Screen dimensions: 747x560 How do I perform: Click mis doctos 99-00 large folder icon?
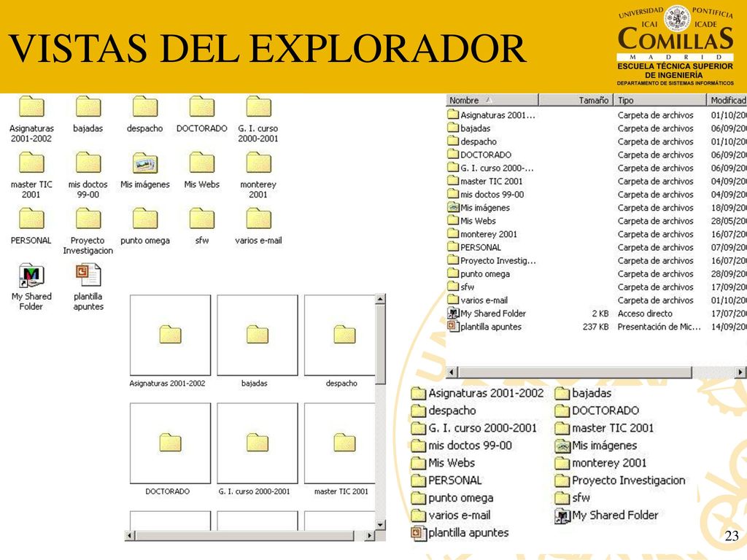tap(88, 163)
